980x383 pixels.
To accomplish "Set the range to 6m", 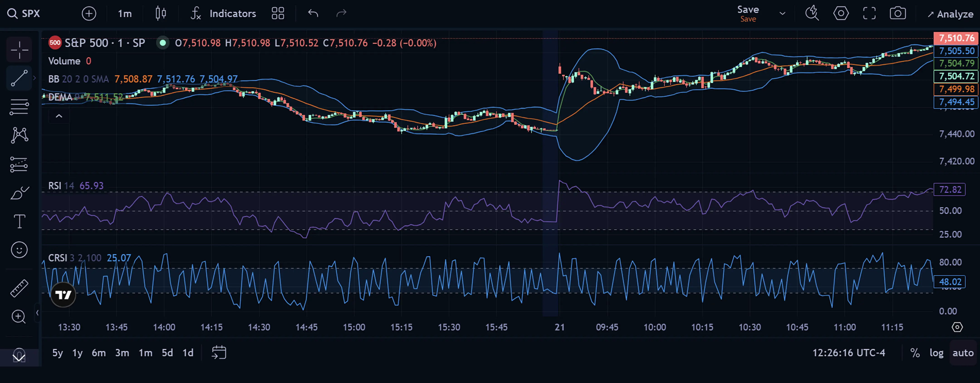I will pos(99,353).
